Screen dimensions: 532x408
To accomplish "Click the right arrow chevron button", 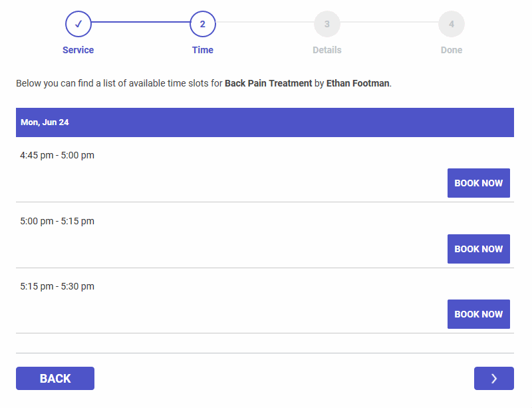I will pos(493,378).
